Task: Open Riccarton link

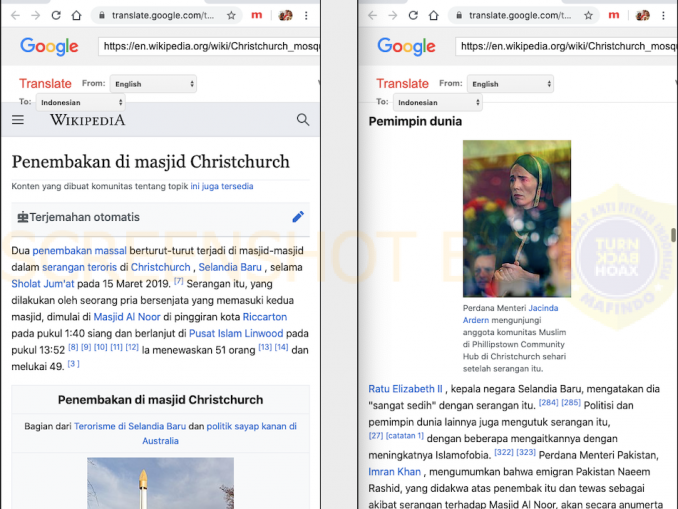Action: coord(265,317)
